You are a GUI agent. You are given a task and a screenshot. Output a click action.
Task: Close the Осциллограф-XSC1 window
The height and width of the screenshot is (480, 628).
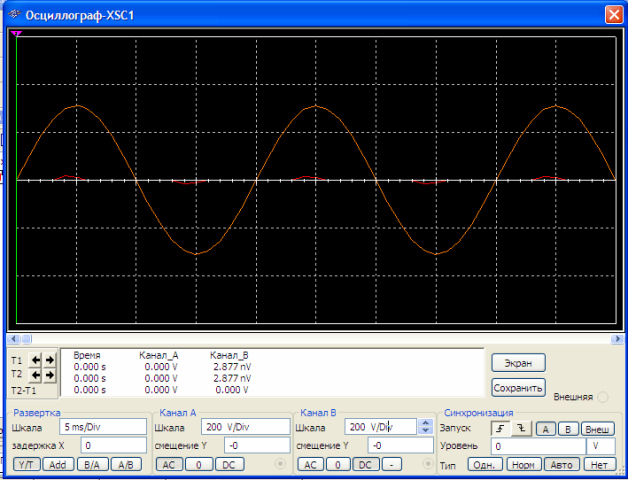[614, 15]
